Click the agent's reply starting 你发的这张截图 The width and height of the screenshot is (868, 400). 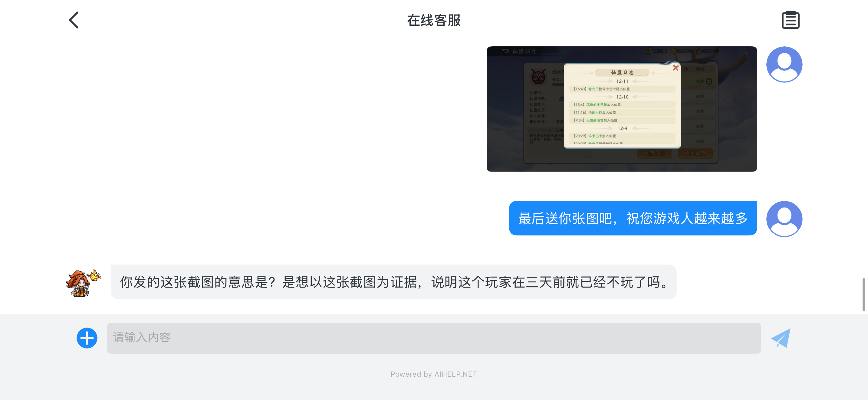[393, 282]
